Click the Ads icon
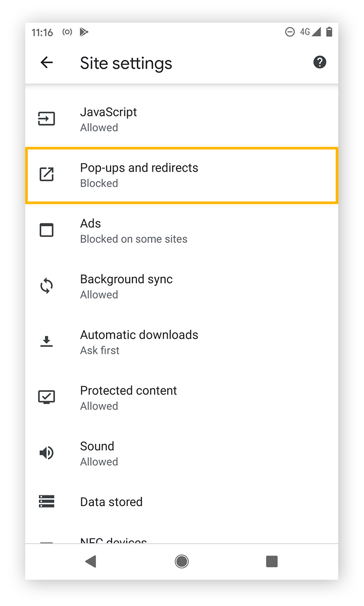This screenshot has height=606, width=364. click(x=46, y=230)
